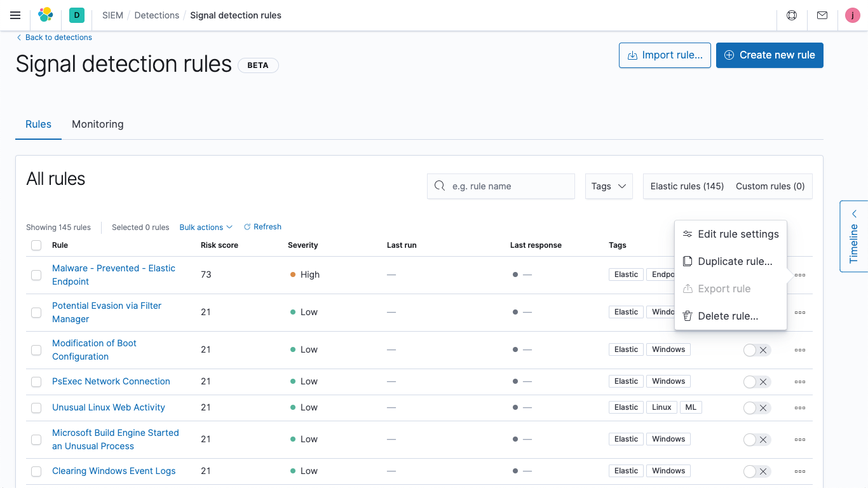Screen dimensions: 868x488
Task: Open Detections breadcrumb link
Action: 157,15
